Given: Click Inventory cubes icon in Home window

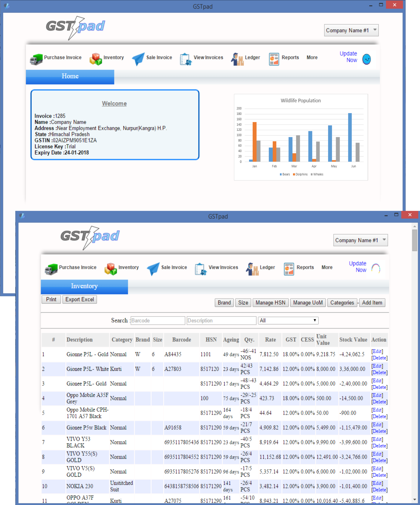Looking at the screenshot, I should 96,59.
